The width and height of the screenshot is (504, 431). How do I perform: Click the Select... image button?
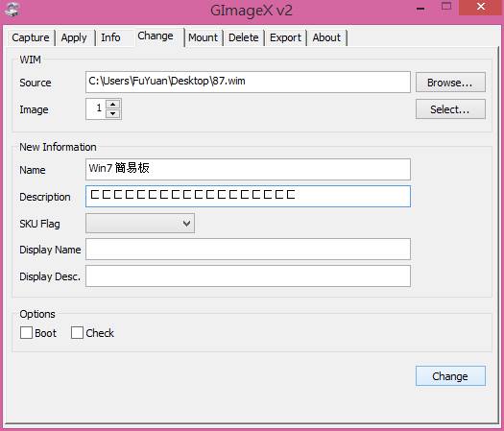[x=450, y=109]
